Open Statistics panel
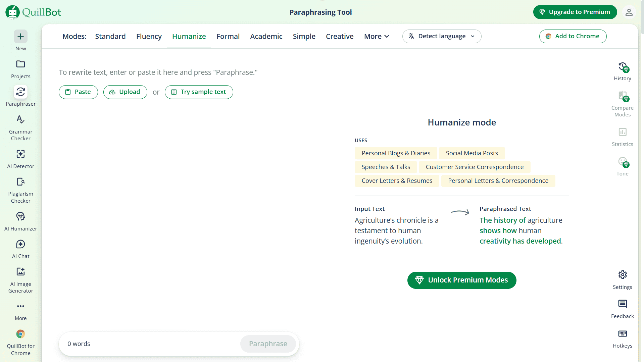 click(x=623, y=137)
